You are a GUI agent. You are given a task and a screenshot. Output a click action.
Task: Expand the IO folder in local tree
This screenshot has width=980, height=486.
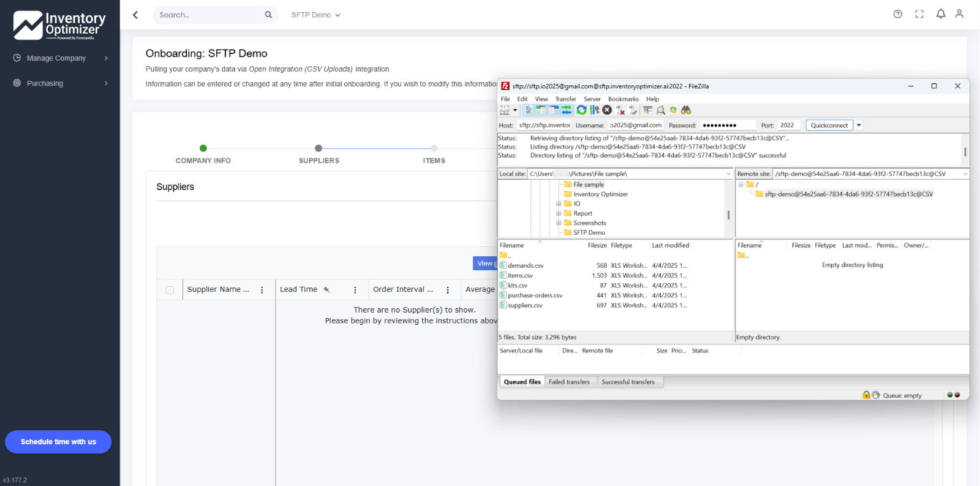tap(559, 204)
